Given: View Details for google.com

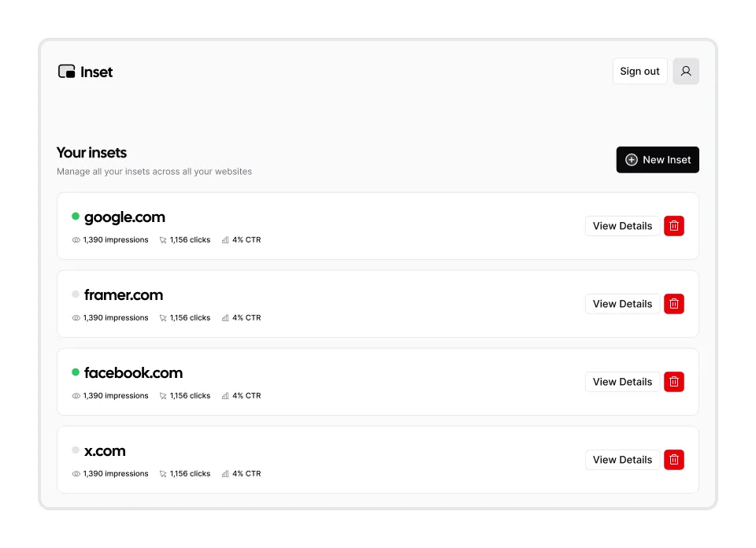Looking at the screenshot, I should click(x=622, y=225).
